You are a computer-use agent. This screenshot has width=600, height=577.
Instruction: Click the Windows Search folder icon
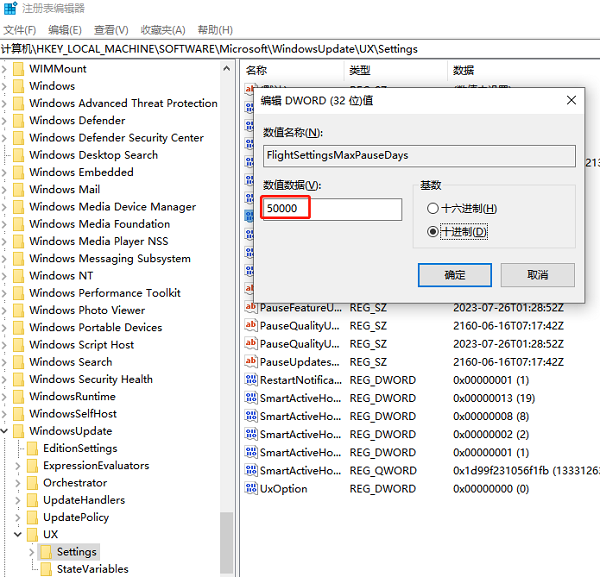tap(18, 362)
